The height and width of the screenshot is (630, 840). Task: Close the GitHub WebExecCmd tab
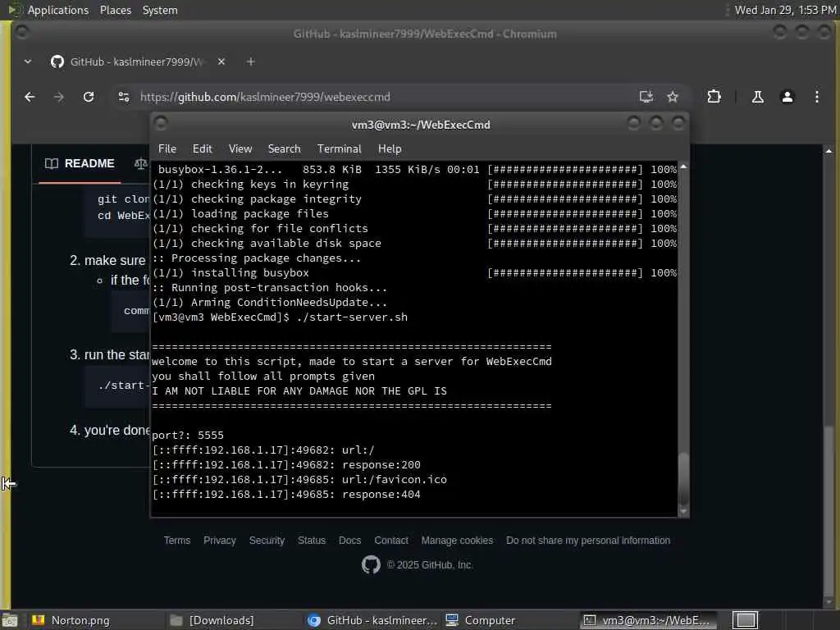click(221, 62)
